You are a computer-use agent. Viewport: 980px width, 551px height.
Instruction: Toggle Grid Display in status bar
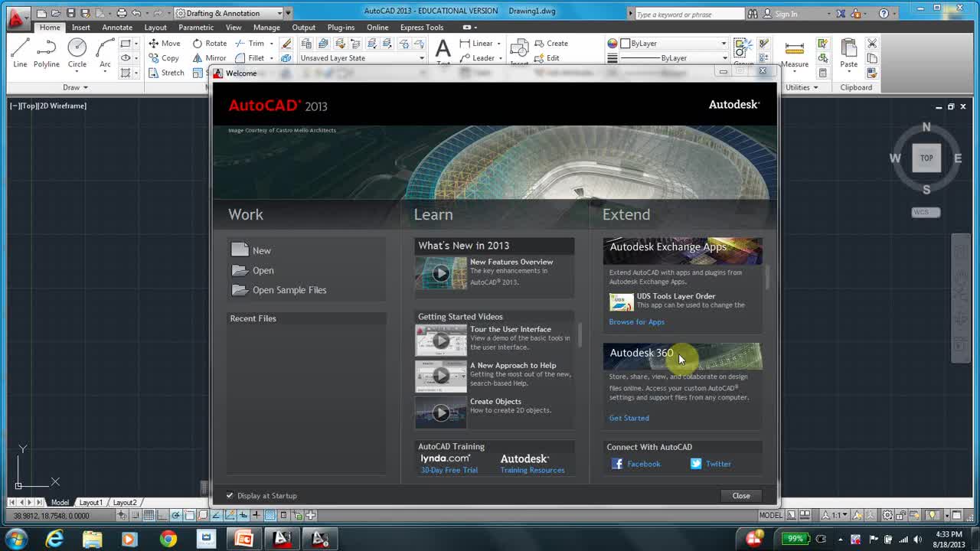148,515
